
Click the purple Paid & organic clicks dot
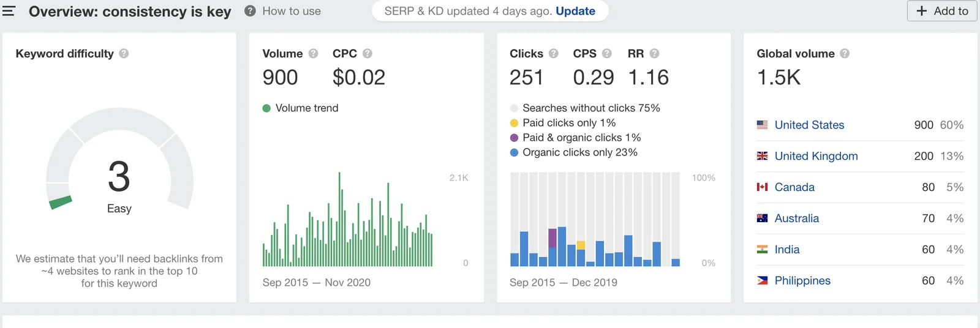point(514,138)
